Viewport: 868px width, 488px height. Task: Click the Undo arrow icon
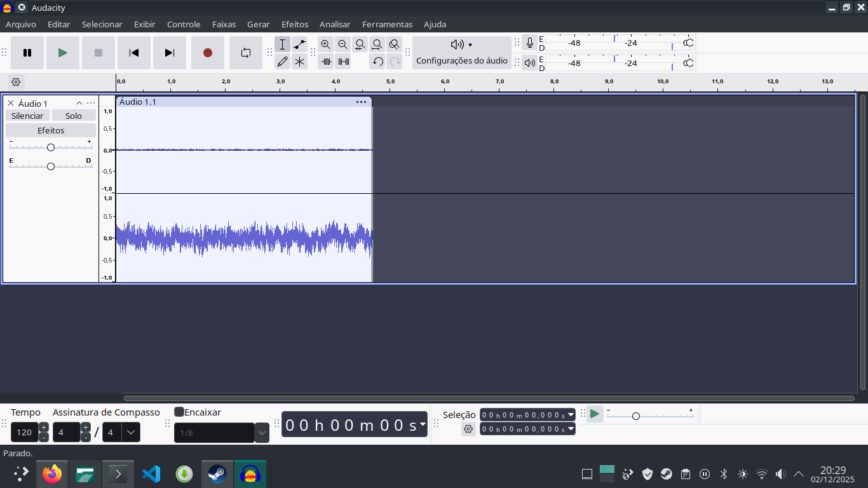(377, 62)
